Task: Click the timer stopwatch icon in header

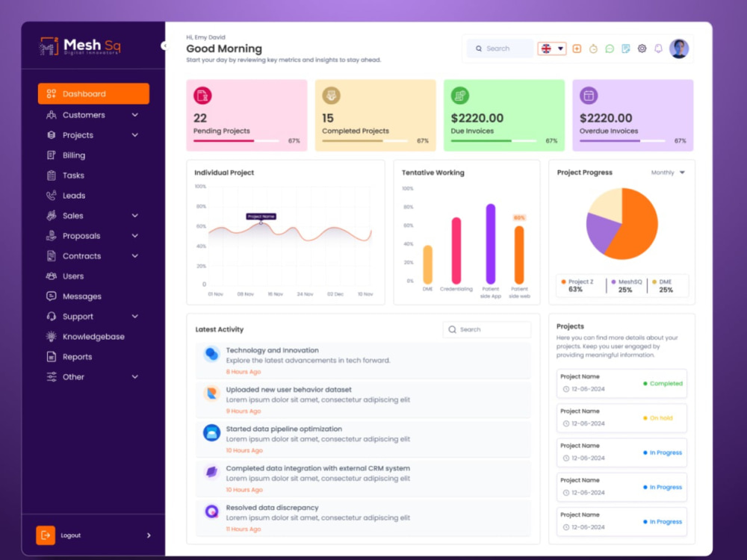Action: point(593,49)
